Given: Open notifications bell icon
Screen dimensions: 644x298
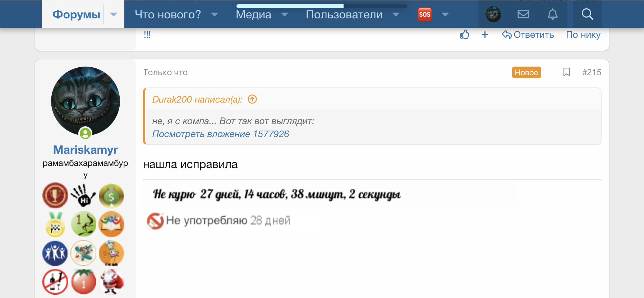Looking at the screenshot, I should [x=552, y=14].
